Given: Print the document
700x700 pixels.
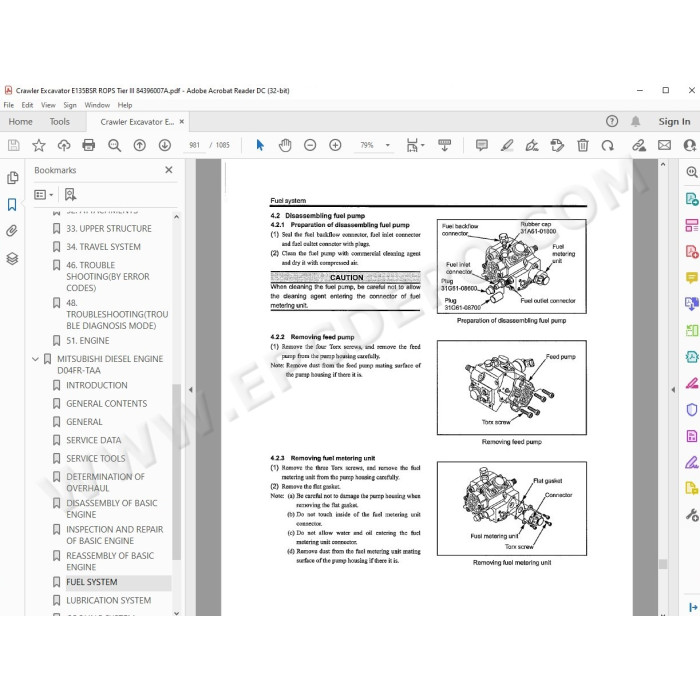Looking at the screenshot, I should (89, 145).
